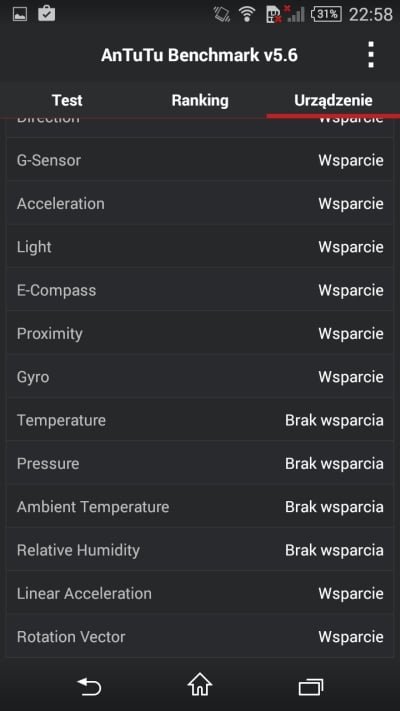Image resolution: width=400 pixels, height=711 pixels.
Task: Open the three-dot overflow menu
Action: [x=371, y=55]
